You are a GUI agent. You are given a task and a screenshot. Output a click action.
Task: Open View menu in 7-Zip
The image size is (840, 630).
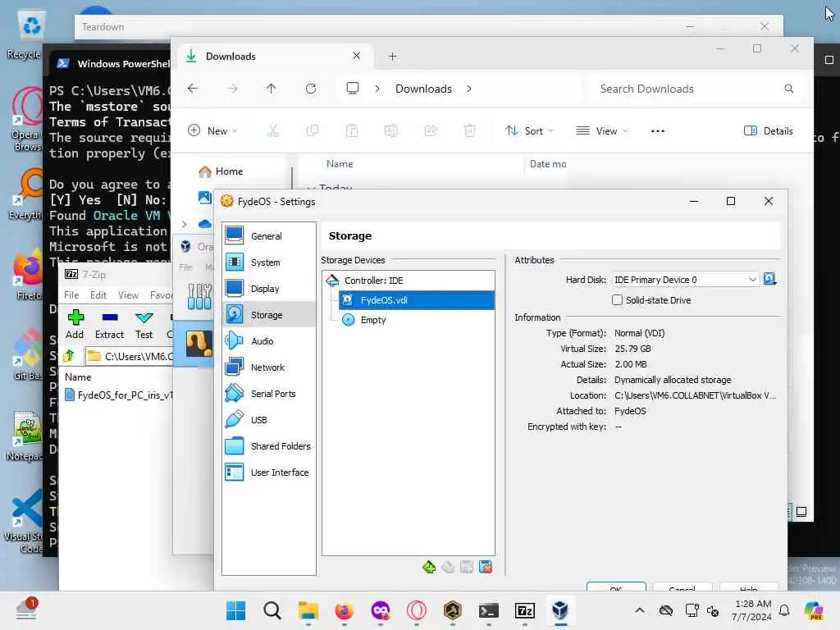128,294
